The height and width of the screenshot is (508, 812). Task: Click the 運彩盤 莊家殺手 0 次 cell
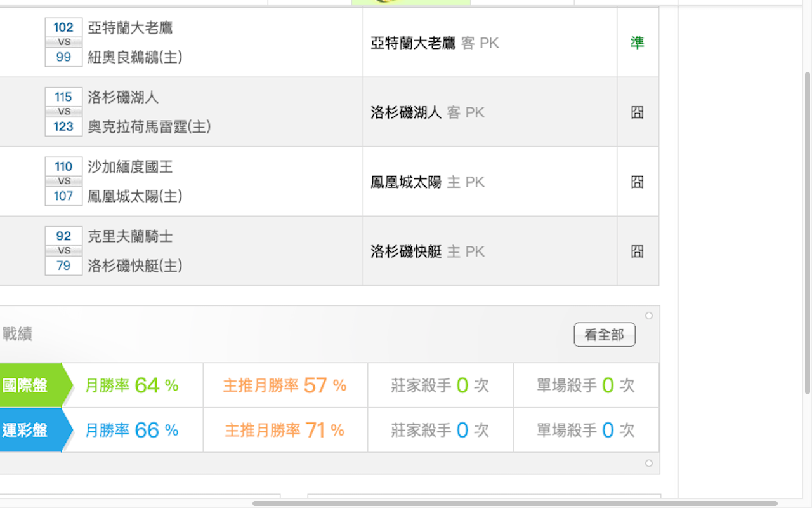pyautogui.click(x=440, y=430)
